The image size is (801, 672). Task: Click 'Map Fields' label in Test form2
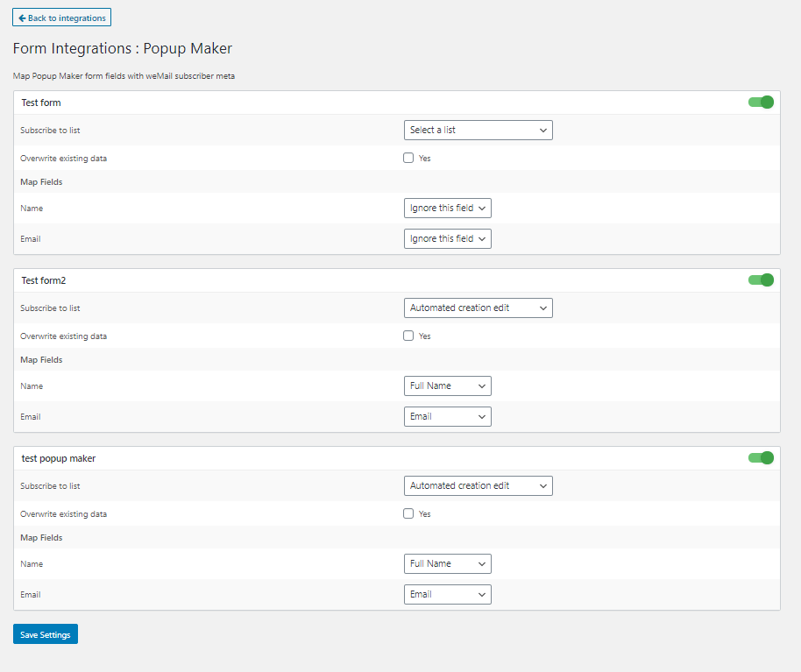[x=41, y=359]
